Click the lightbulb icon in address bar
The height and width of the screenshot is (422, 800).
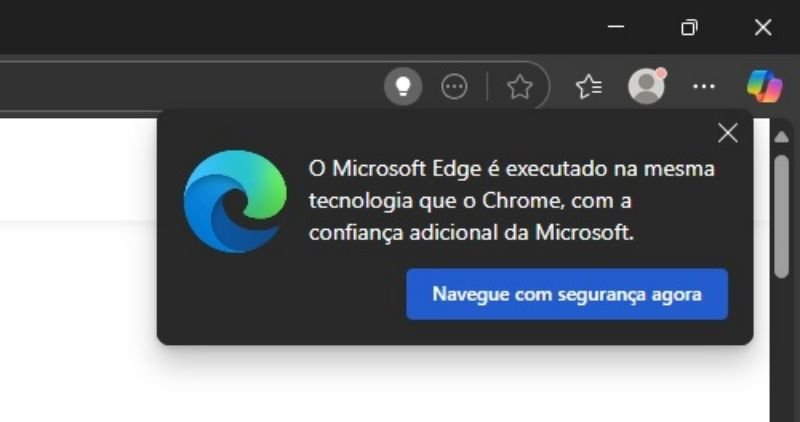[403, 86]
